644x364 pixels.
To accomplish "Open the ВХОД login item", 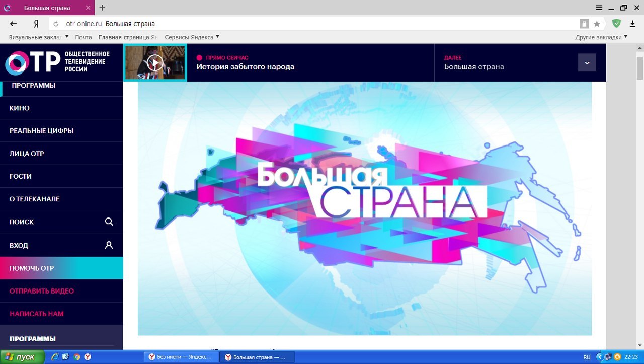I will click(x=61, y=245).
